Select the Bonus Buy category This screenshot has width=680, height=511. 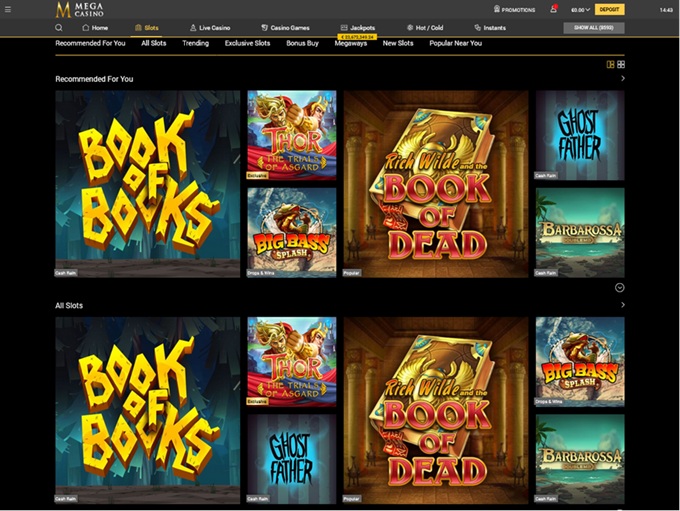(302, 44)
